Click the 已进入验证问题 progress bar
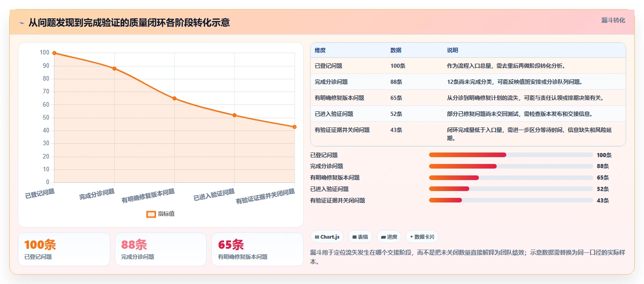 click(511, 189)
